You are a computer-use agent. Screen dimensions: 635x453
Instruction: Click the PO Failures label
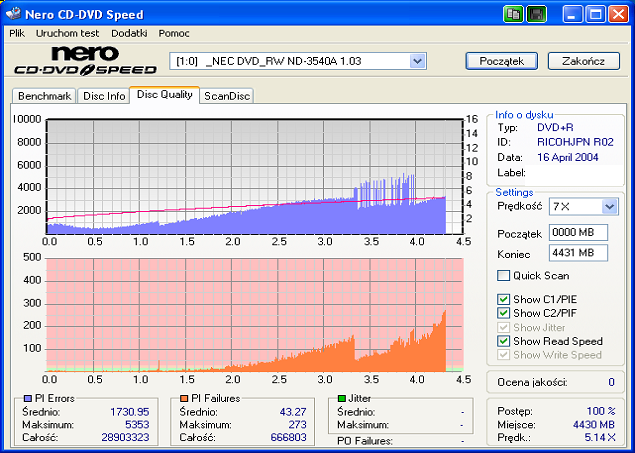364,441
